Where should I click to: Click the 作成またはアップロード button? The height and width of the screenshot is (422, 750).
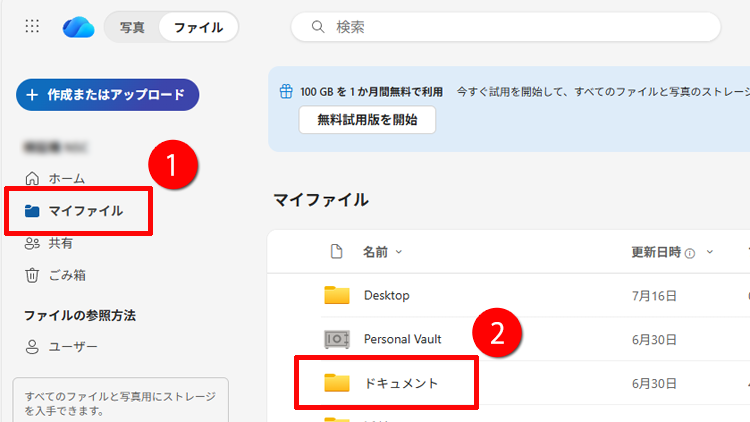coord(107,95)
